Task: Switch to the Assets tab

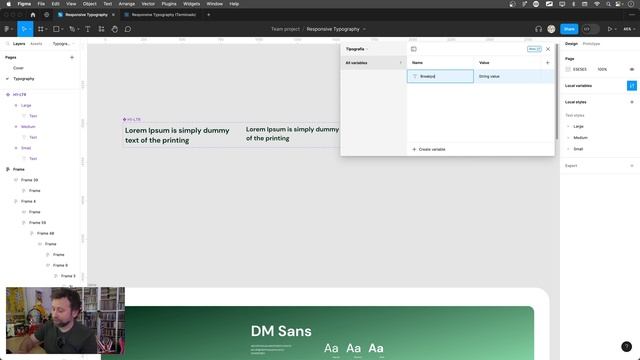Action: pos(36,44)
